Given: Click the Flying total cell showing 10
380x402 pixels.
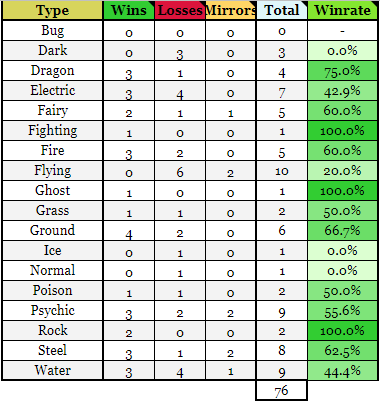Looking at the screenshot, I should (x=282, y=171).
